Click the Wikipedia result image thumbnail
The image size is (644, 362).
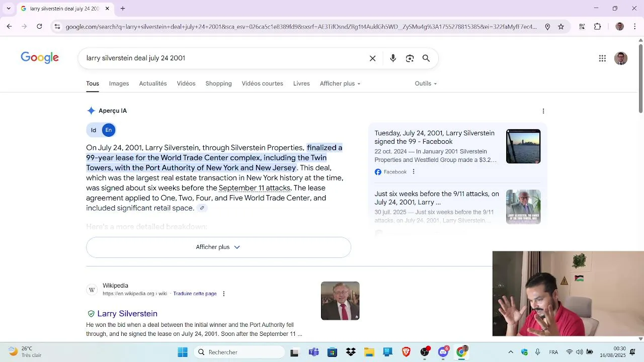click(x=340, y=301)
